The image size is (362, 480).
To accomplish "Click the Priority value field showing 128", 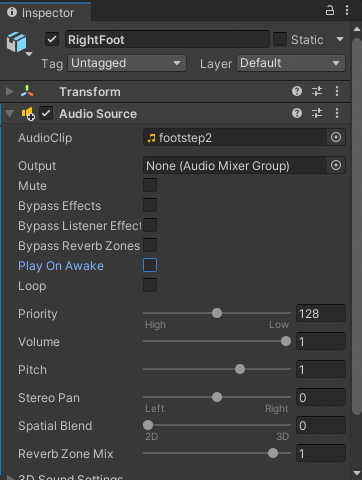I will pos(321,313).
